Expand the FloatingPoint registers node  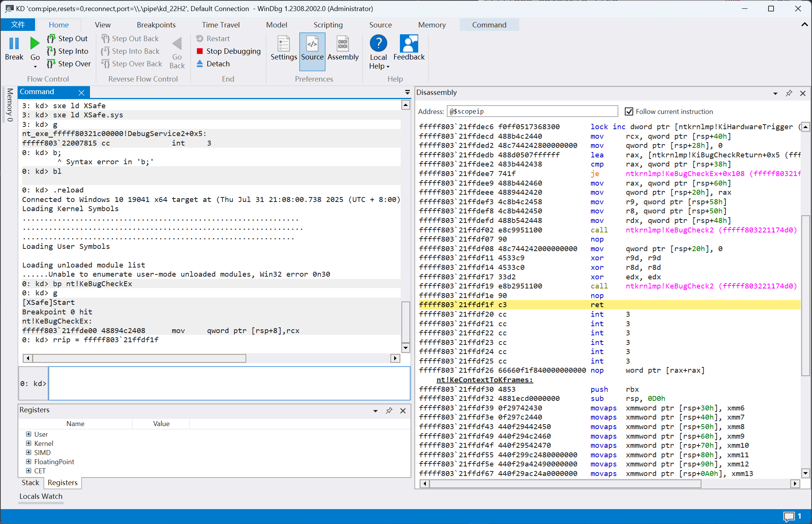click(x=29, y=462)
